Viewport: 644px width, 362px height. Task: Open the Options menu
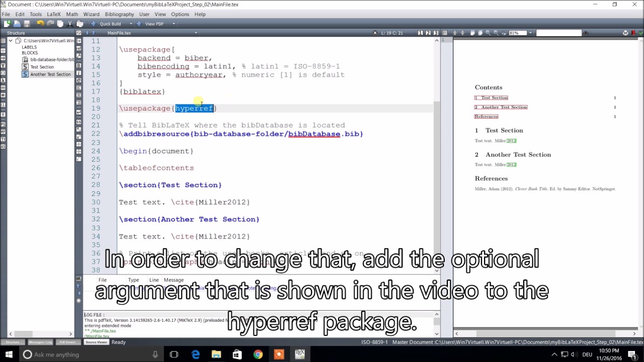pos(180,14)
